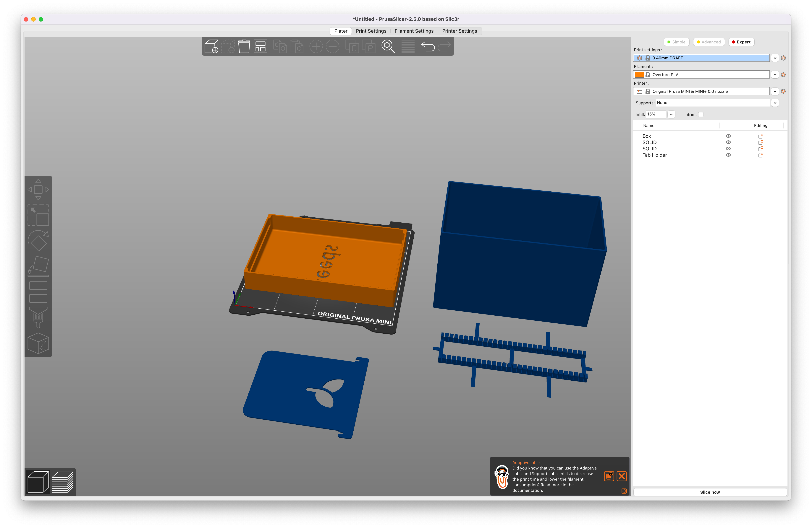The height and width of the screenshot is (528, 812).
Task: Enable the Brim checkbox
Action: pyautogui.click(x=701, y=115)
